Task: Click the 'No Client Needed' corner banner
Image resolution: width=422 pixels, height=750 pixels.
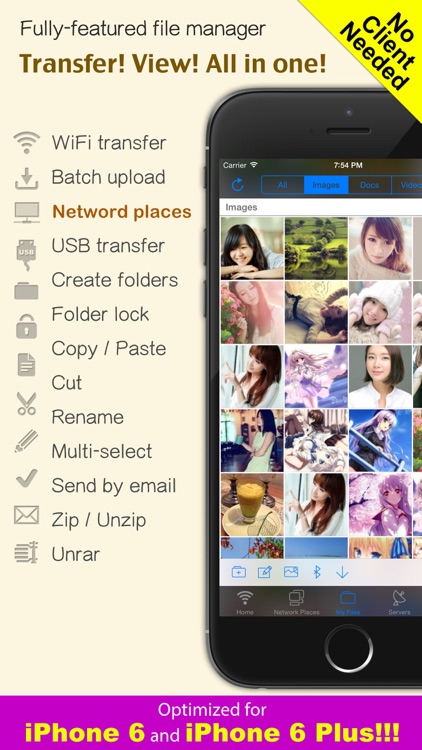Action: [x=376, y=53]
